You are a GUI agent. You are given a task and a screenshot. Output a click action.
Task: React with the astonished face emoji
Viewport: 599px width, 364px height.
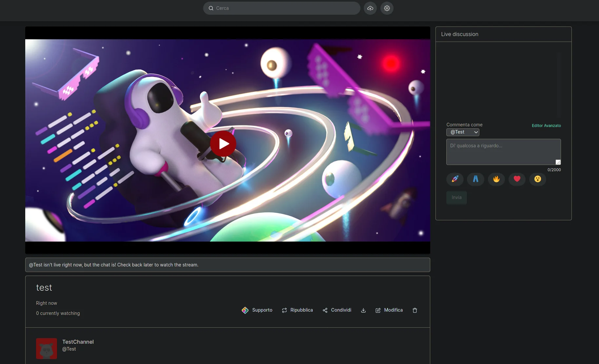pos(538,179)
